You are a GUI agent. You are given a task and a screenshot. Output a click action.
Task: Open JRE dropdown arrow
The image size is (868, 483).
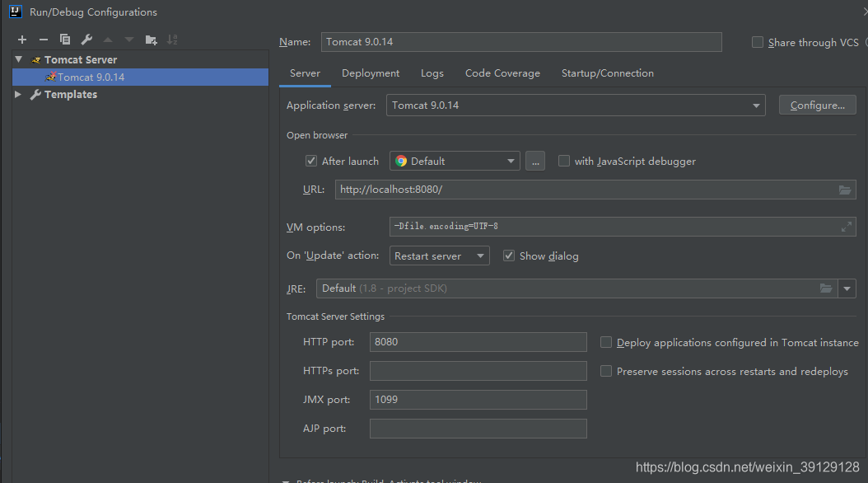pos(847,288)
